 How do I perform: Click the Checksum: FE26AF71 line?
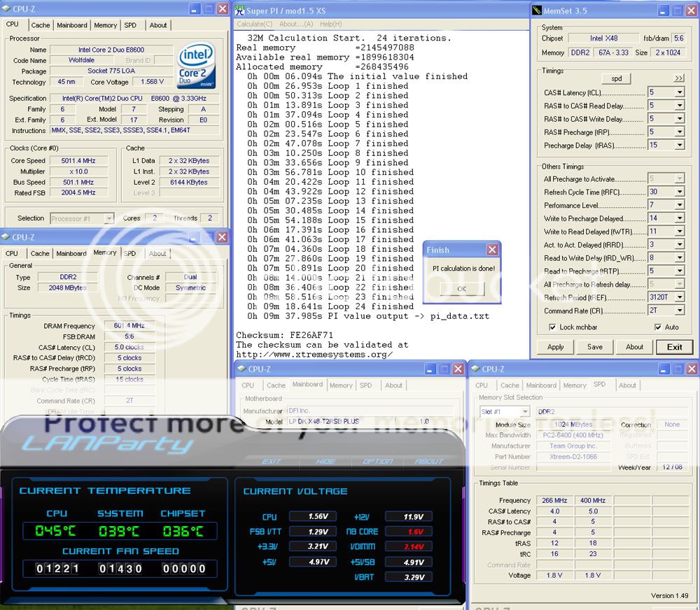[284, 334]
